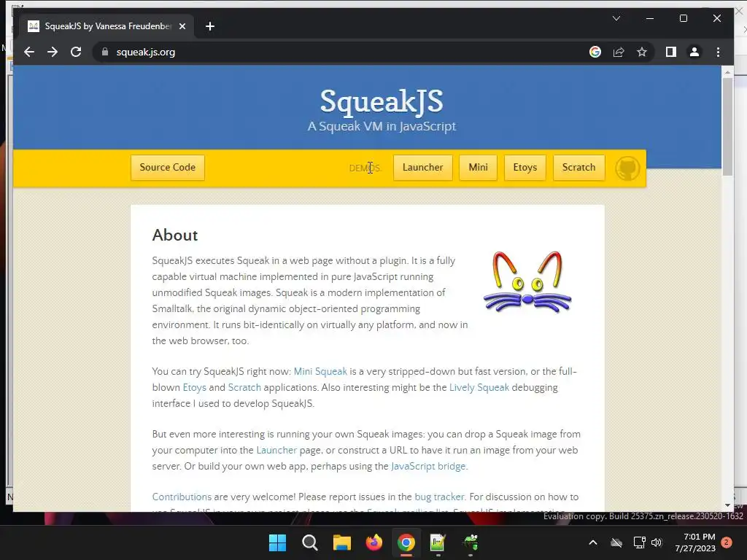Click the scrollbar down arrow

click(727, 505)
